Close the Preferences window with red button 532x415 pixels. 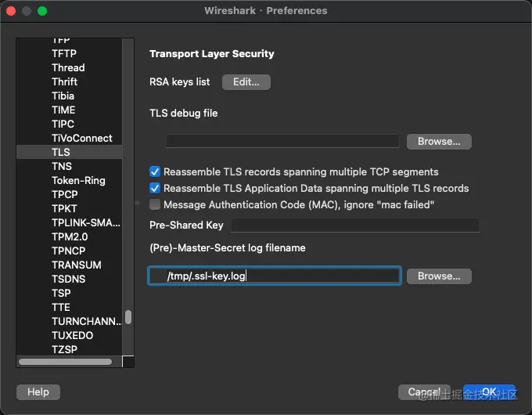pyautogui.click(x=11, y=11)
